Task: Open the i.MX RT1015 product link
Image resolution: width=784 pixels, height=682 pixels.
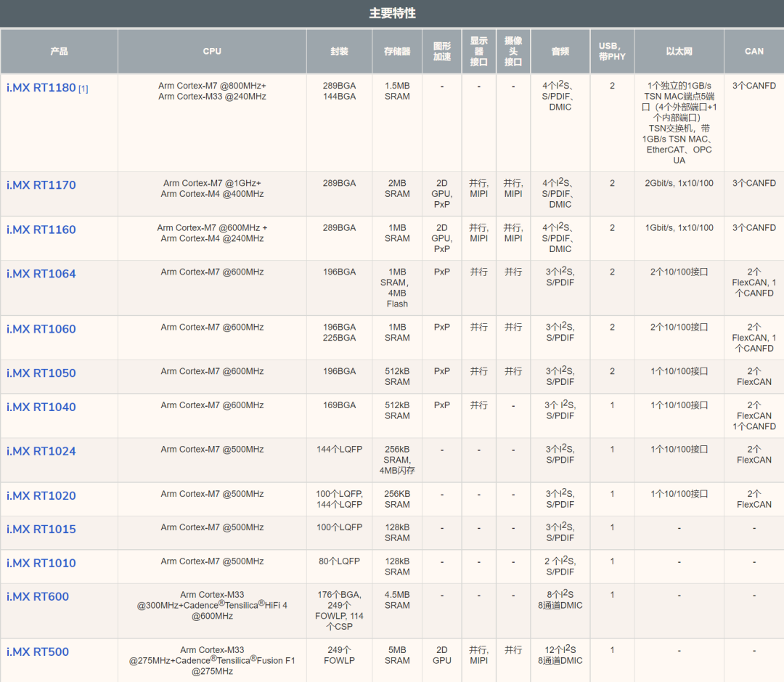Action: [41, 529]
